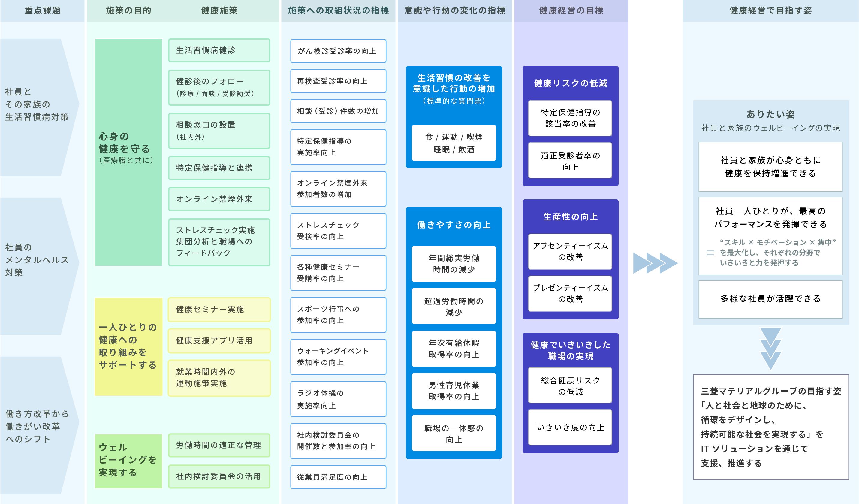The image size is (859, 504).
Task: Click the いきいき度の向上 box
Action: click(570, 427)
